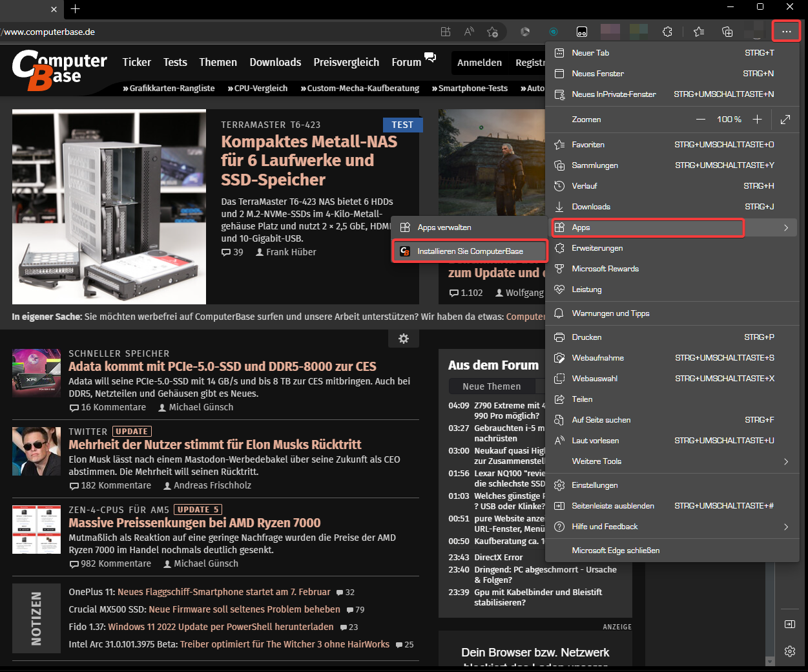This screenshot has height=672, width=808.
Task: Open Sammlungen from the menu
Action: (x=672, y=165)
